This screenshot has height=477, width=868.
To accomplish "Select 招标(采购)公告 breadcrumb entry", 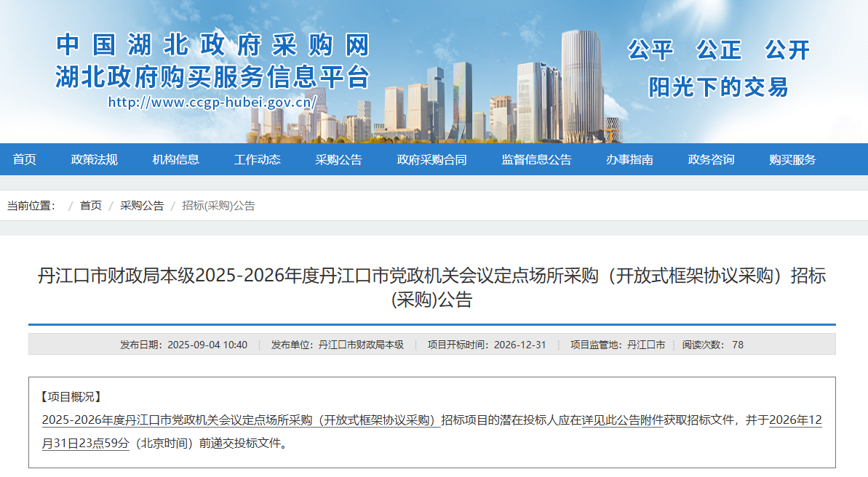I will click(x=220, y=206).
